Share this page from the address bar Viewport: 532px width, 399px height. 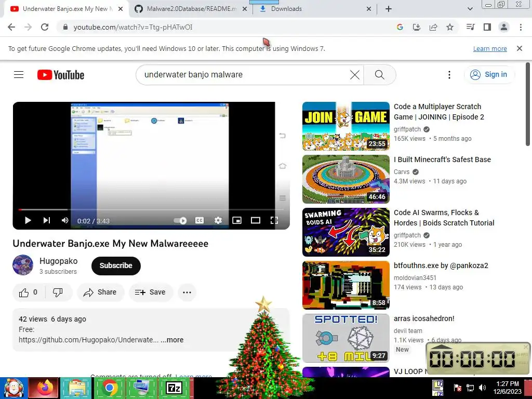(x=433, y=27)
